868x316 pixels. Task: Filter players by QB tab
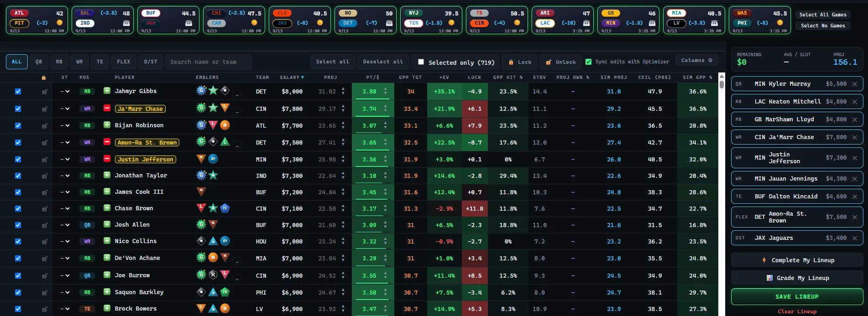click(x=39, y=62)
